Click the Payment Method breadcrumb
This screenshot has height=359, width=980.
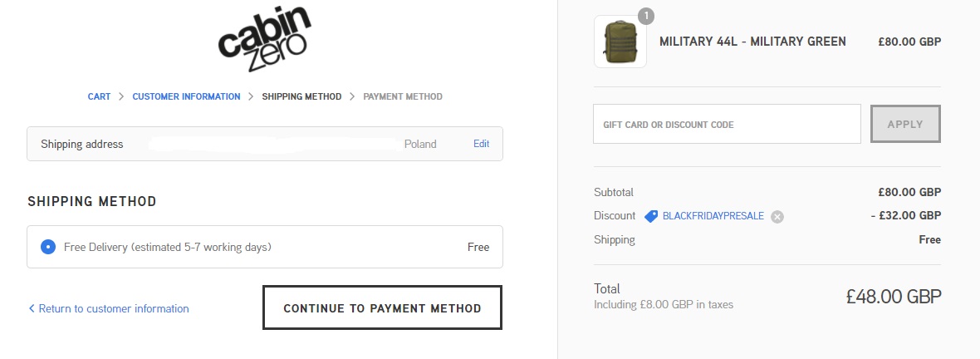[x=403, y=96]
